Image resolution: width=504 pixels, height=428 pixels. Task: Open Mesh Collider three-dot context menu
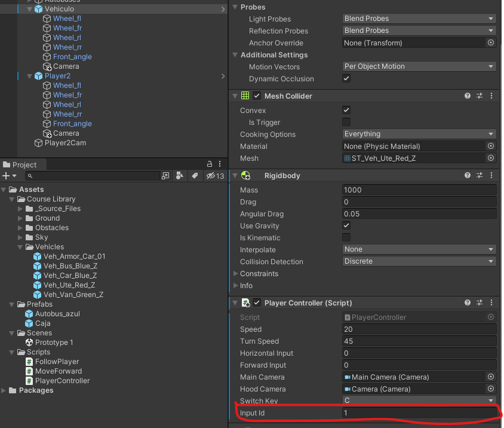pyautogui.click(x=491, y=96)
